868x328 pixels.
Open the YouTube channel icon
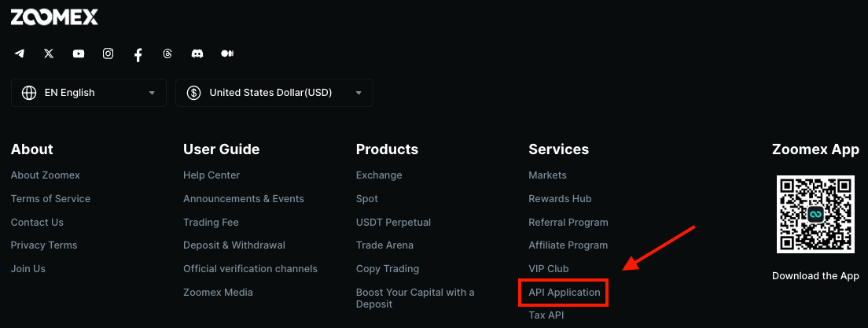tap(79, 53)
